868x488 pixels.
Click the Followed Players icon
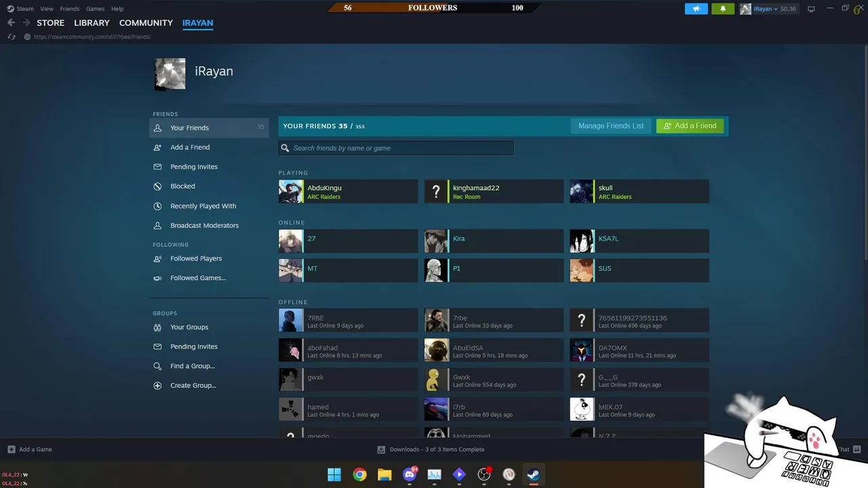(x=157, y=258)
